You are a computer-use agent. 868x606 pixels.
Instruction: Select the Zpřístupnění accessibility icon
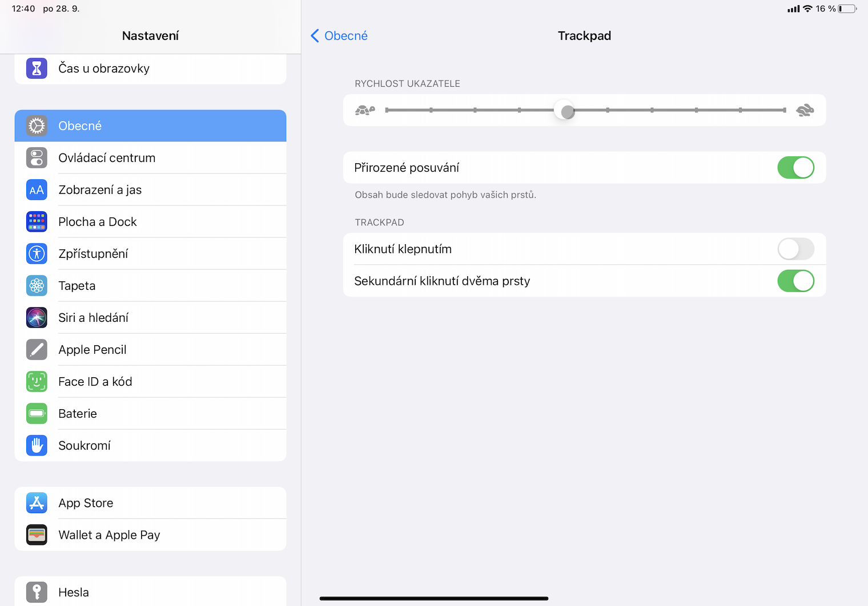click(x=37, y=254)
